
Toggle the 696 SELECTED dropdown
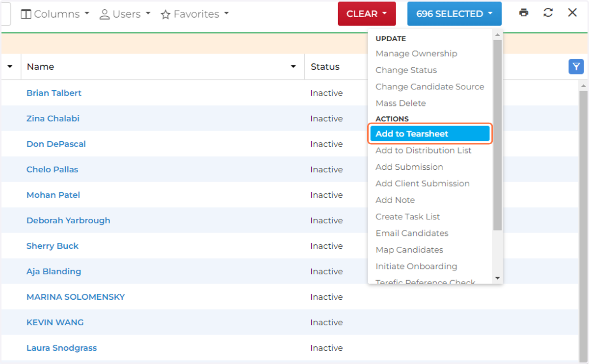pos(455,14)
